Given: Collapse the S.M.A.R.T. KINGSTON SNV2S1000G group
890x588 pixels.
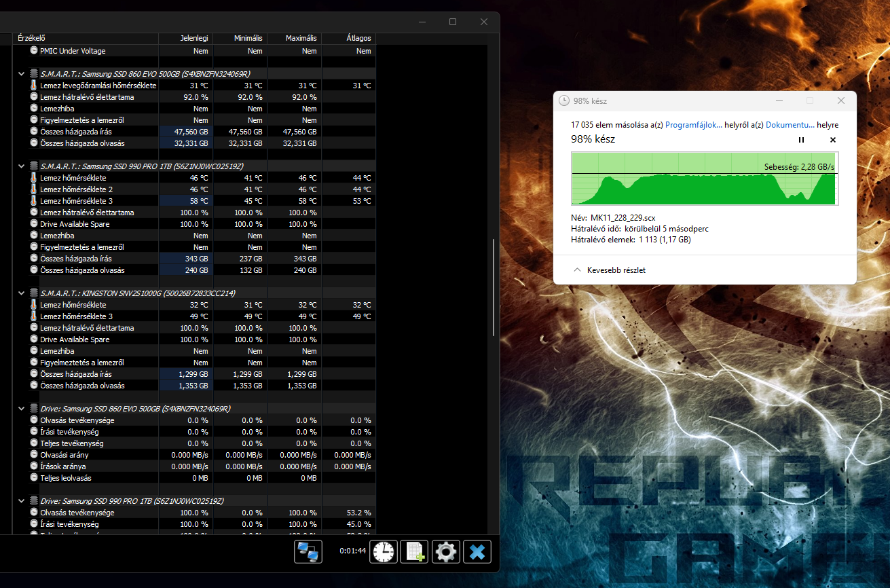Looking at the screenshot, I should (x=21, y=293).
